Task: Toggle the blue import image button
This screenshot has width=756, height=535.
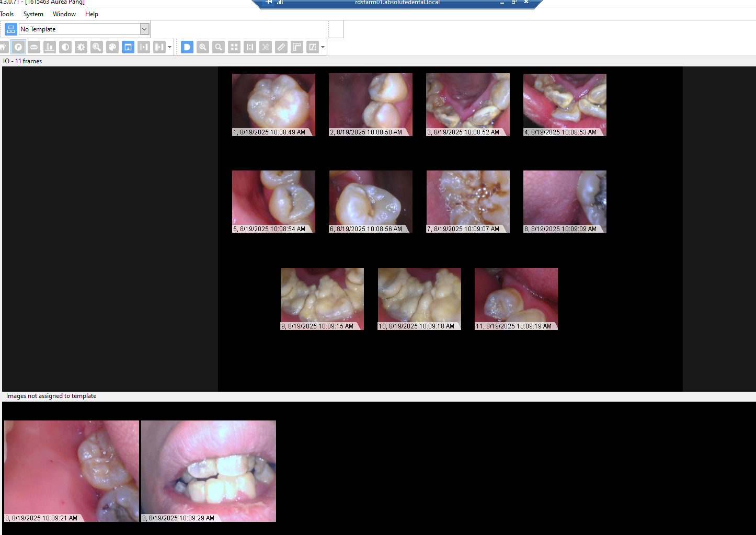Action: point(128,47)
